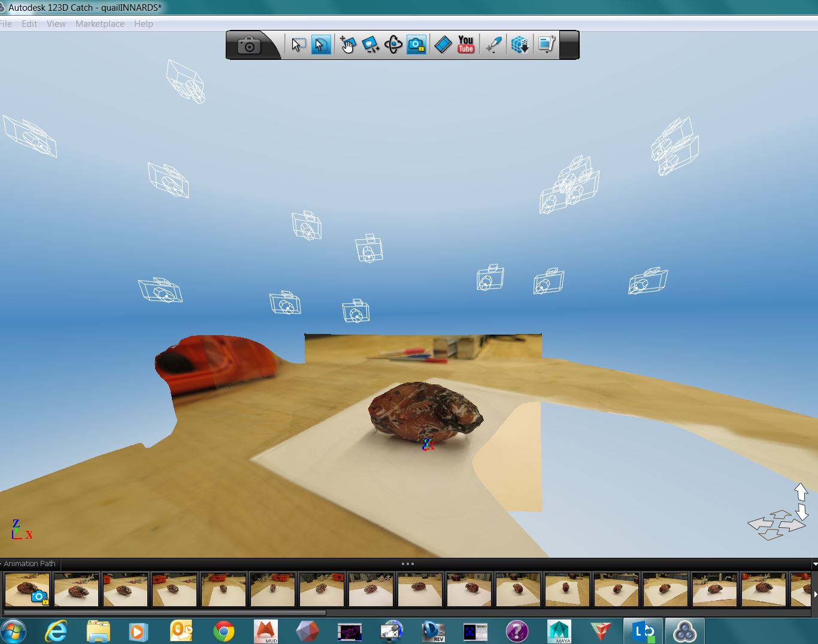
Task: Click the navigation right arrow
Action: (x=792, y=525)
